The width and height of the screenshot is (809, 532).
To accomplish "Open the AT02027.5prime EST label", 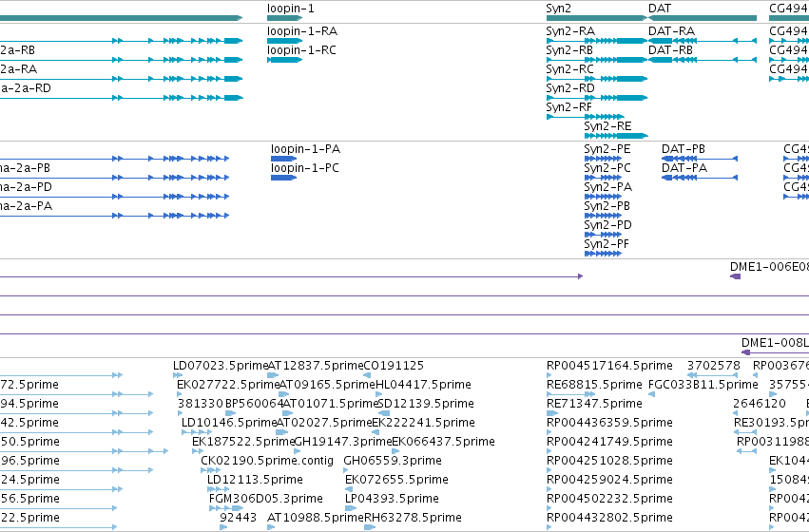I will 324,423.
